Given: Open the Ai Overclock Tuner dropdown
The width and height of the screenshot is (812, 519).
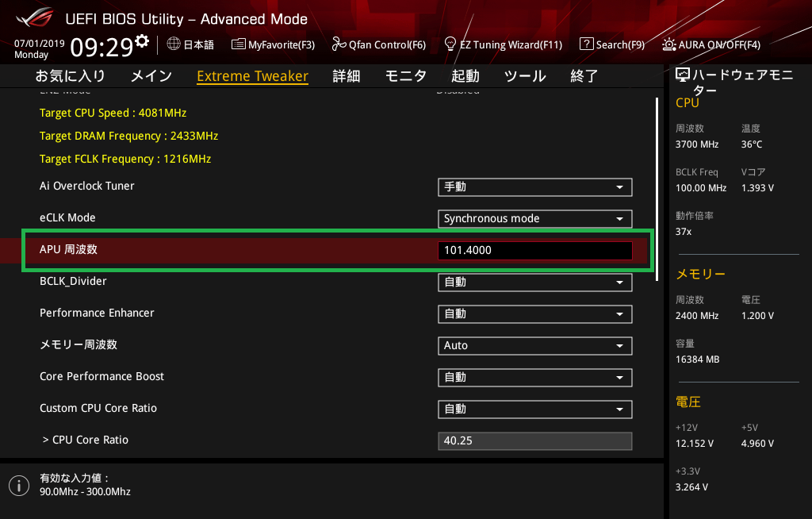Looking at the screenshot, I should (x=535, y=187).
